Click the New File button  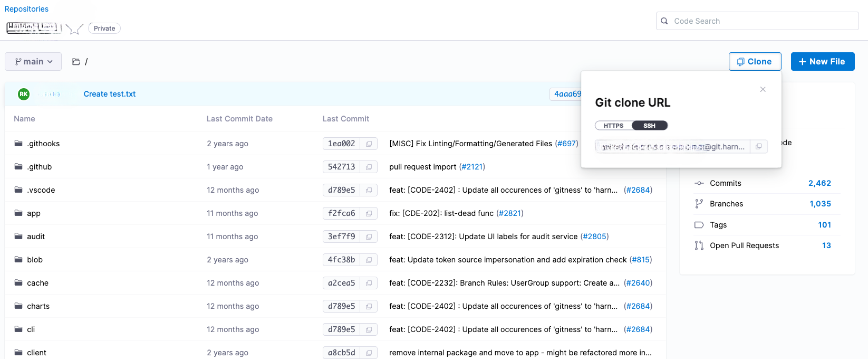tap(822, 62)
